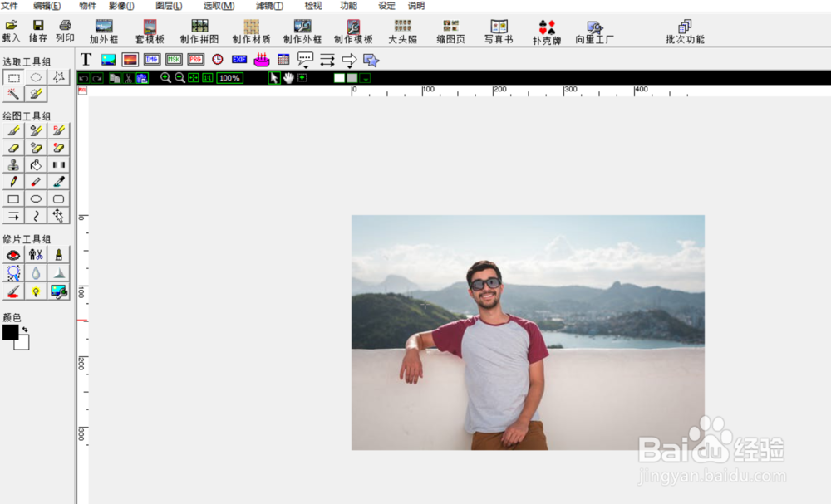Open the 影像(I) menu
The width and height of the screenshot is (831, 504).
[x=121, y=6]
